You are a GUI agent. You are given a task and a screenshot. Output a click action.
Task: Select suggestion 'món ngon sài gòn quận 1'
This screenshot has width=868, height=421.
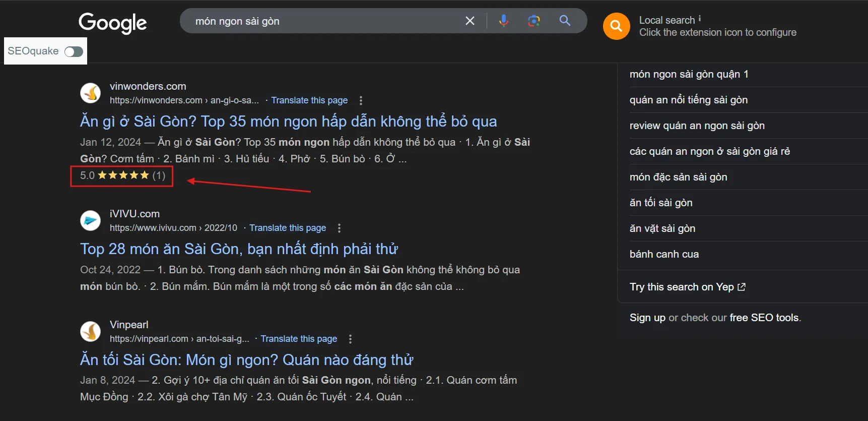coord(689,74)
